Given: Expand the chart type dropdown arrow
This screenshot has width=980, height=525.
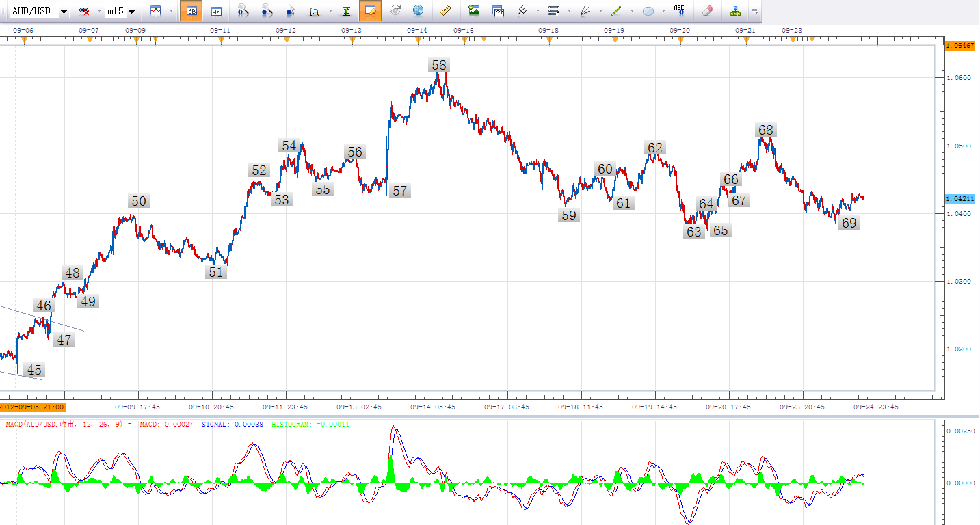Looking at the screenshot, I should 170,11.
